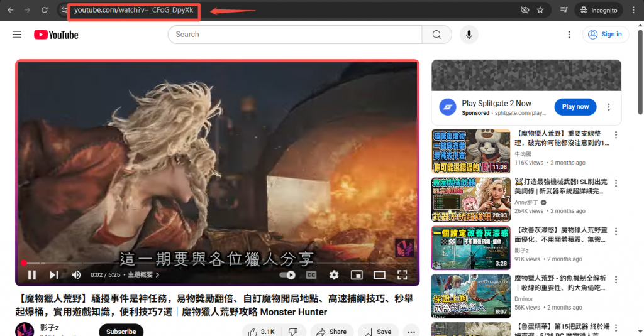The image size is (644, 336).
Task: Open the YouTube hamburger guide menu
Action: click(x=17, y=35)
